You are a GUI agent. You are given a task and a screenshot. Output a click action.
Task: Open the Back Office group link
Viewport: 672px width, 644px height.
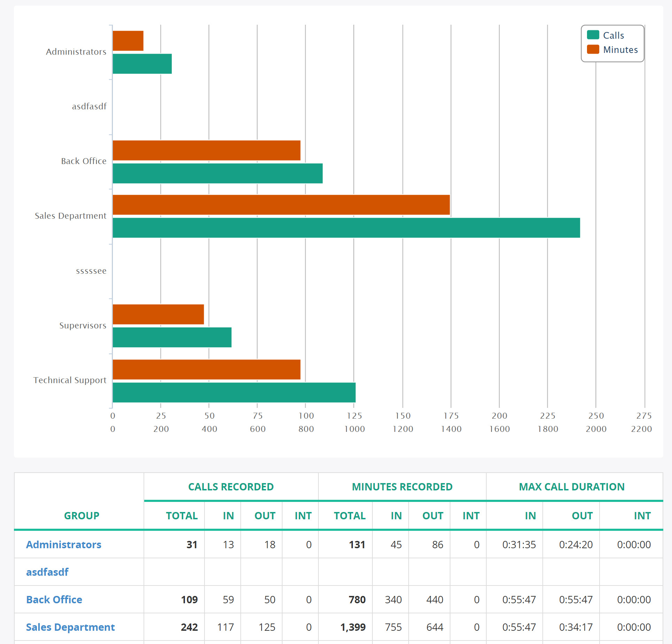click(x=54, y=599)
